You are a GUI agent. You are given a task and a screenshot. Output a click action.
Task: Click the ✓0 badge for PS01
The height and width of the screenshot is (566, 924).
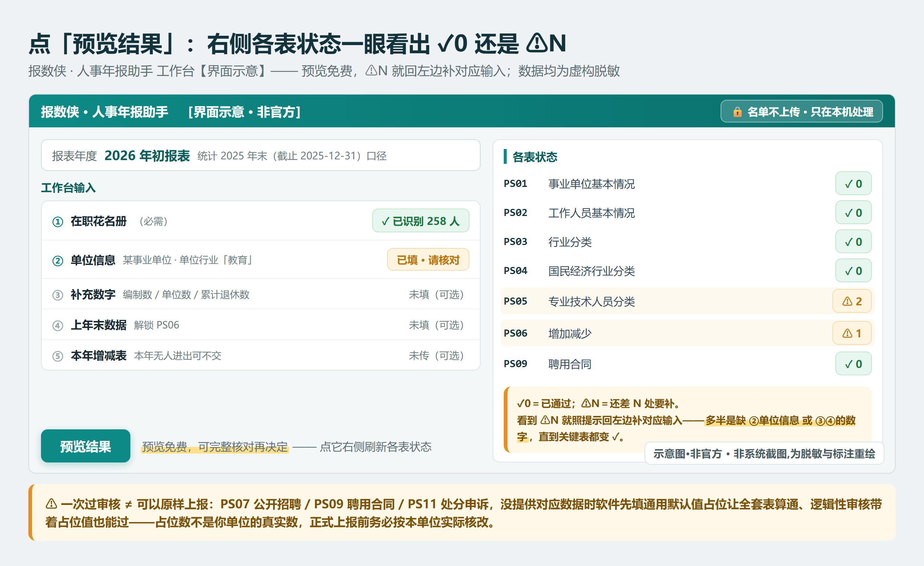pyautogui.click(x=853, y=184)
